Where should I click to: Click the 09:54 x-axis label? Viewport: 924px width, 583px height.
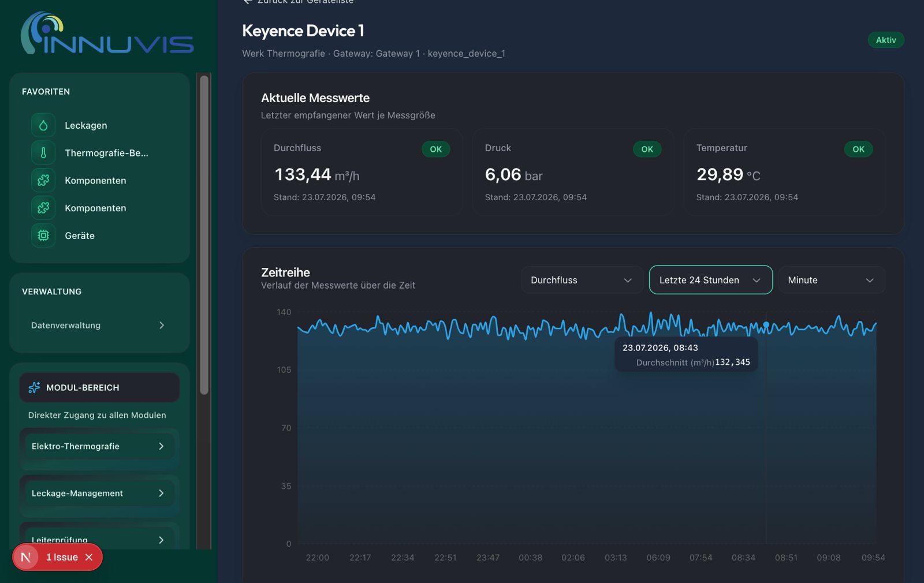[x=873, y=558]
